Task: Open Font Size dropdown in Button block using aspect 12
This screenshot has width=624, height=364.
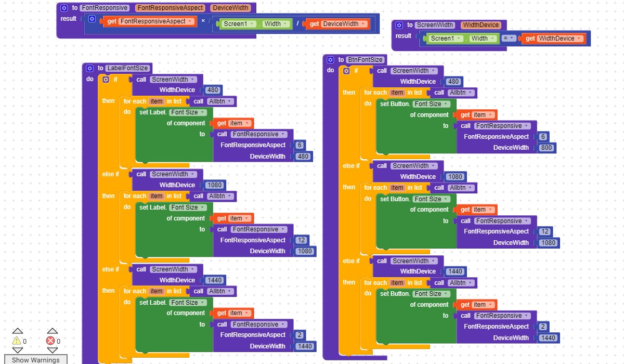Action: (432, 199)
